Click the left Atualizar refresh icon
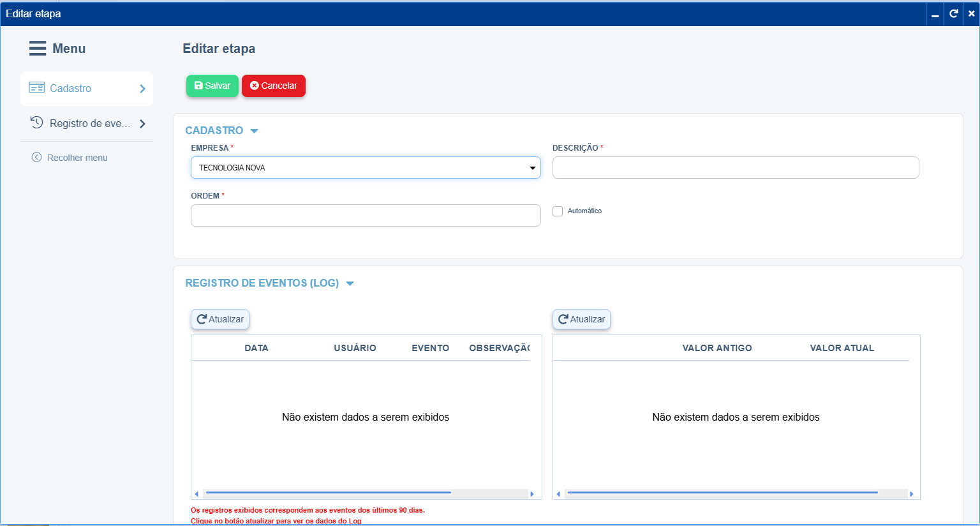The image size is (980, 526). [202, 319]
